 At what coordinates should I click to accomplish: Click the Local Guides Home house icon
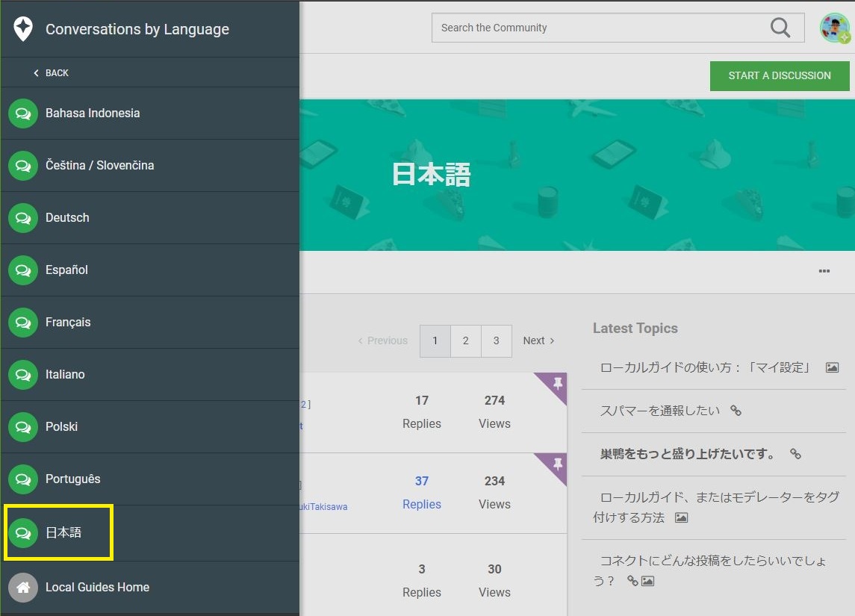[23, 588]
